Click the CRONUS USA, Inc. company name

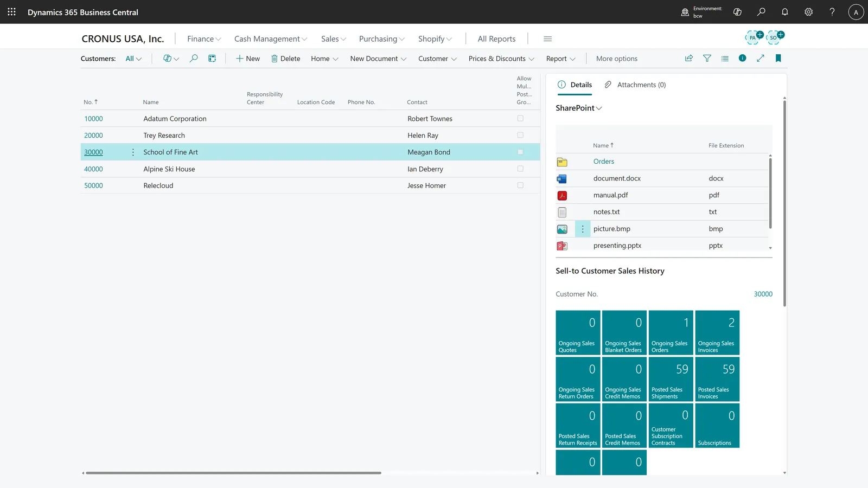(x=123, y=39)
